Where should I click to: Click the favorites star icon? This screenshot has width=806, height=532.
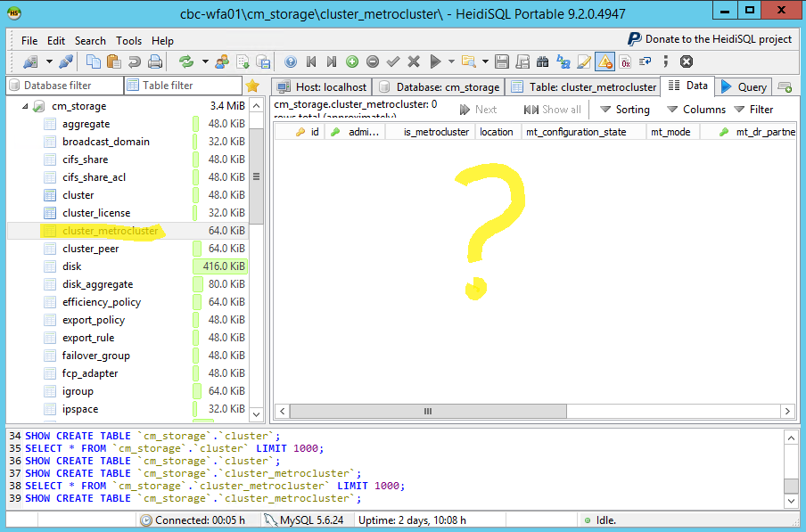tap(252, 86)
